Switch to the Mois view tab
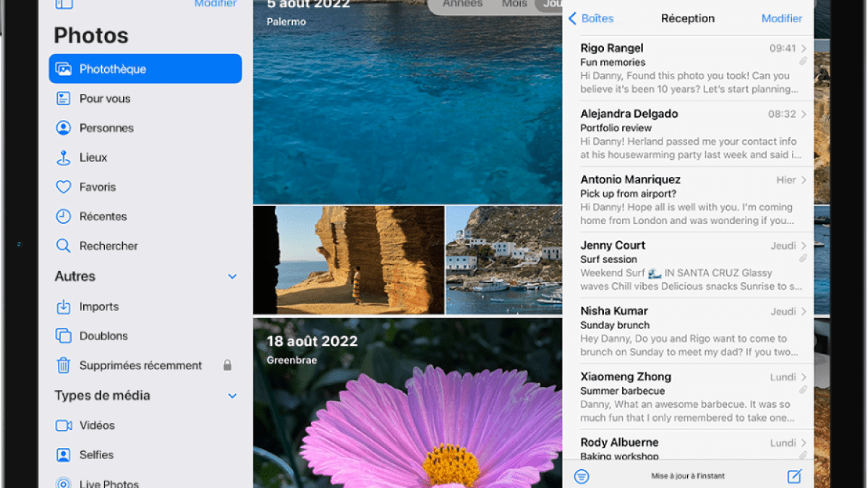Screen dimensions: 868x488 tap(514, 4)
